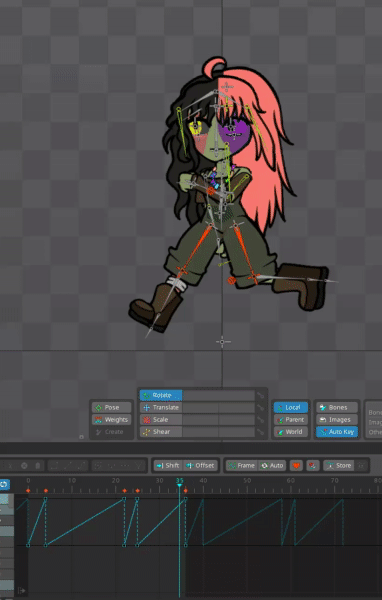382x600 pixels.
Task: Click frame number 70 on the timeline ruler
Action: 335,480
